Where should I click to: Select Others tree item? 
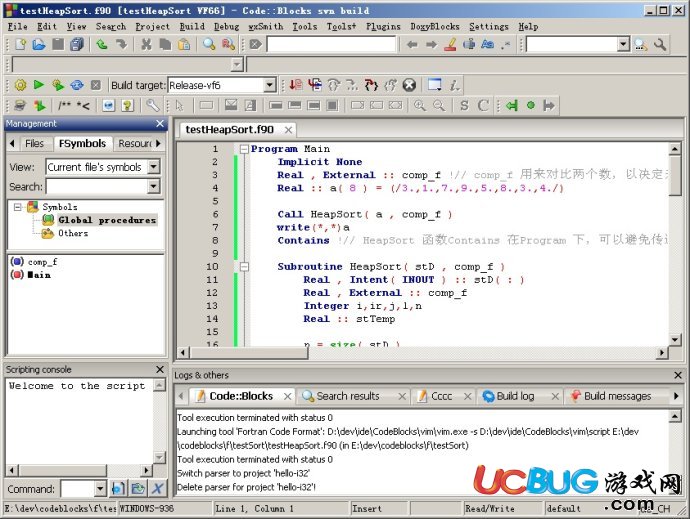tap(73, 233)
